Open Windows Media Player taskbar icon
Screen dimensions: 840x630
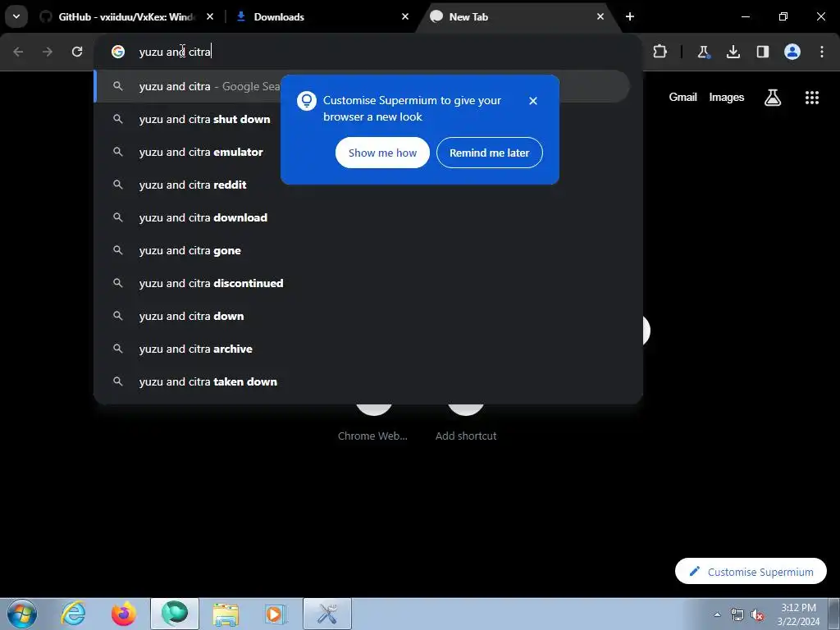coord(276,614)
